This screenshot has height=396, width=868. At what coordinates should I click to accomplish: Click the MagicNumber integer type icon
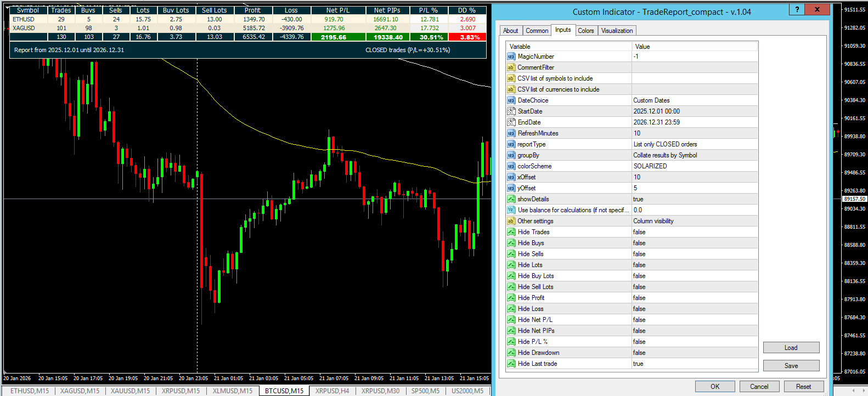tap(511, 56)
